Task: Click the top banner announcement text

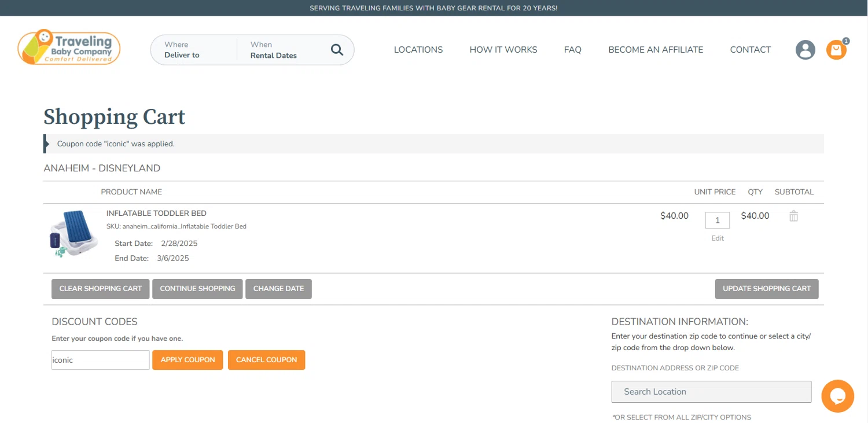Action: 434,8
